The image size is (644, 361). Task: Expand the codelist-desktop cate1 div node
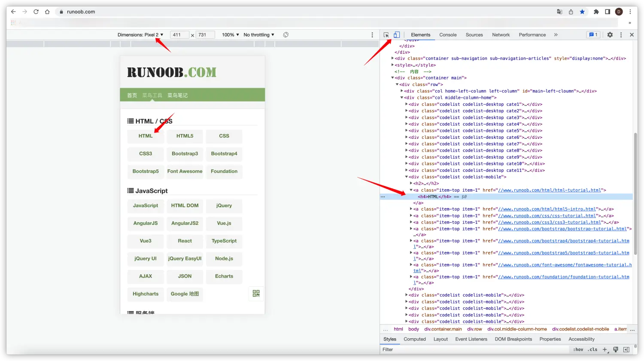[x=407, y=104]
